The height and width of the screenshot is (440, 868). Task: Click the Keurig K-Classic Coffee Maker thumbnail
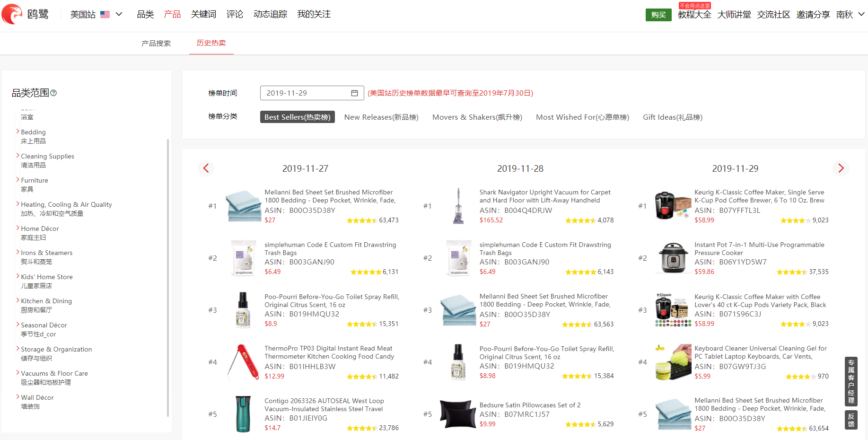[673, 206]
